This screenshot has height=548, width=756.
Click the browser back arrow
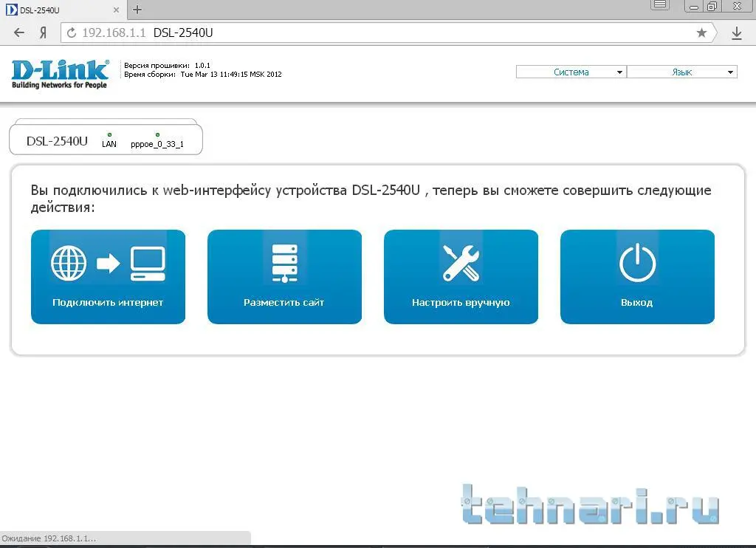click(18, 32)
